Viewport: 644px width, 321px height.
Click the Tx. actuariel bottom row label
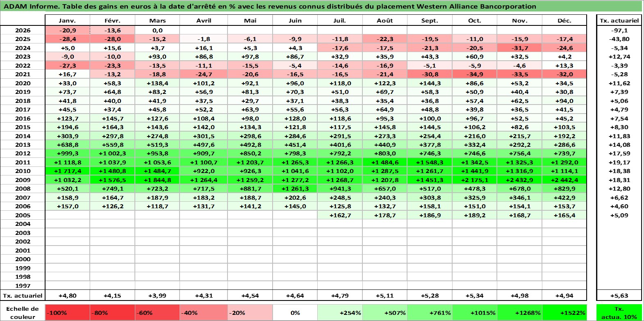[x=23, y=296]
